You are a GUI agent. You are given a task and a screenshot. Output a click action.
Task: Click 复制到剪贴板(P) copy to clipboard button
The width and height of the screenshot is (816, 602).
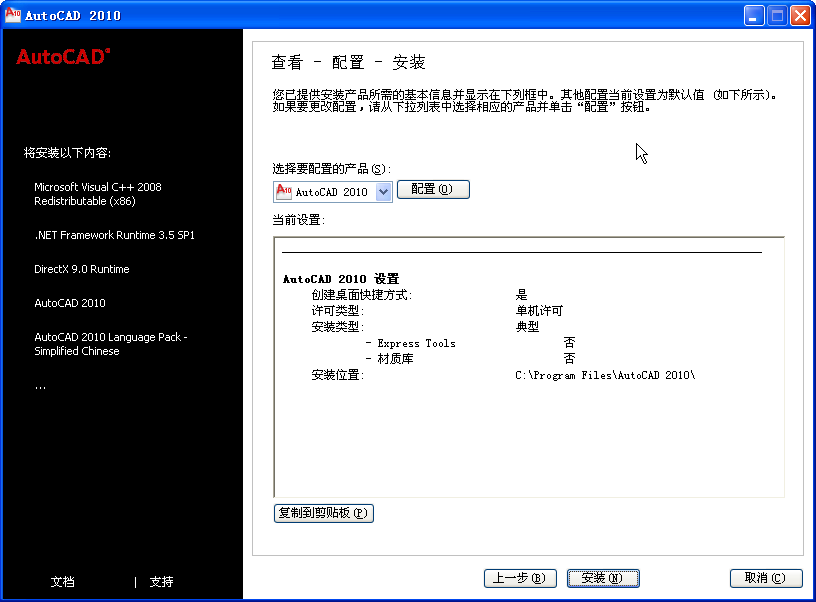tap(324, 513)
